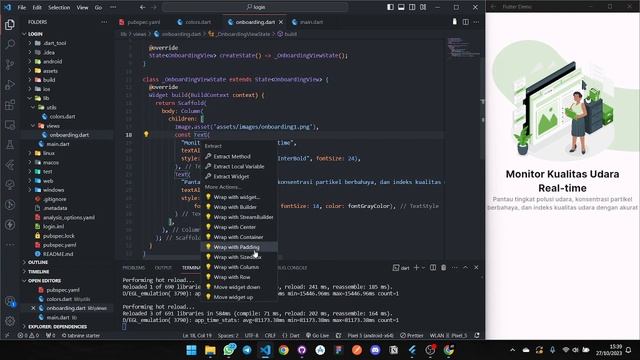The height and width of the screenshot is (360, 640).
Task: Click Pixel 3 device selector in status bar
Action: (x=370, y=336)
